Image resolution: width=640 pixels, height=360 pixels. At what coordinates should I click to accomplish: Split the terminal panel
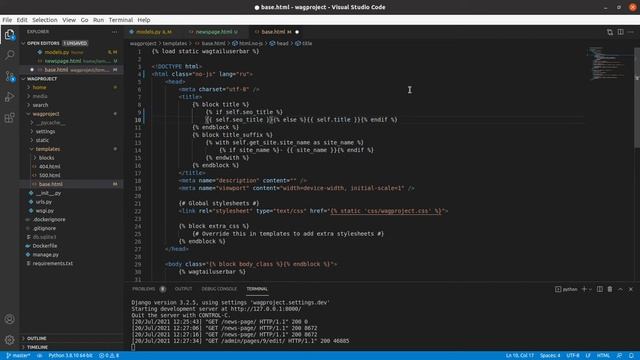coord(600,289)
